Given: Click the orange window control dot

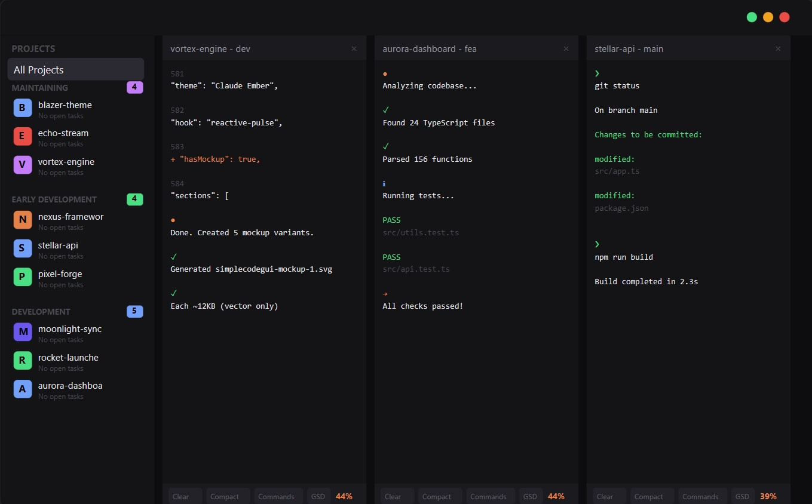Looking at the screenshot, I should 768,17.
